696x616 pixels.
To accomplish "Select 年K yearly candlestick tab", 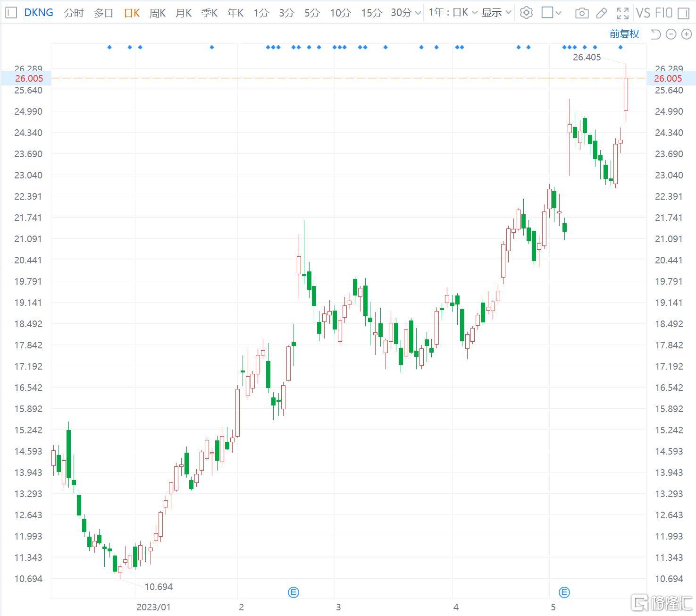I will (235, 13).
